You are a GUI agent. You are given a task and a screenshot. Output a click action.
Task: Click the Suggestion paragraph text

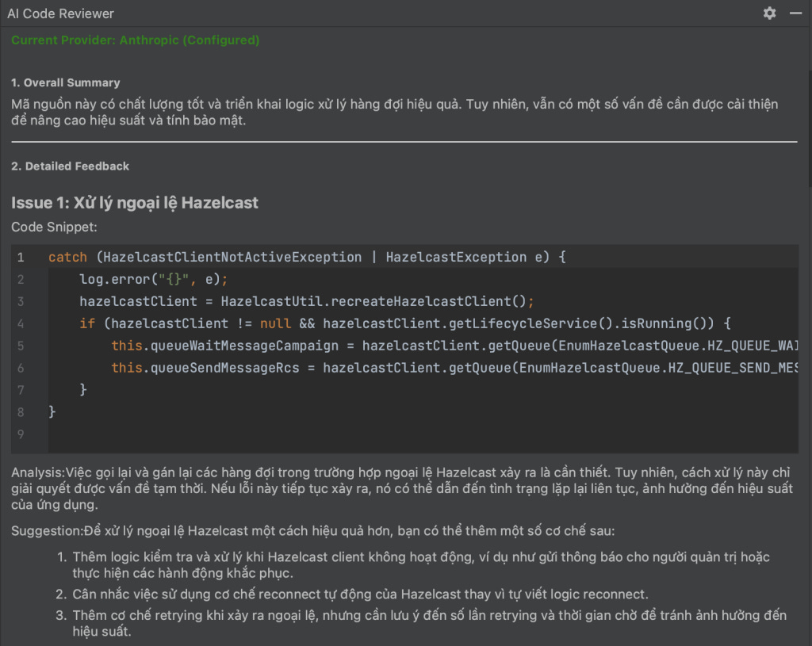coord(312,531)
